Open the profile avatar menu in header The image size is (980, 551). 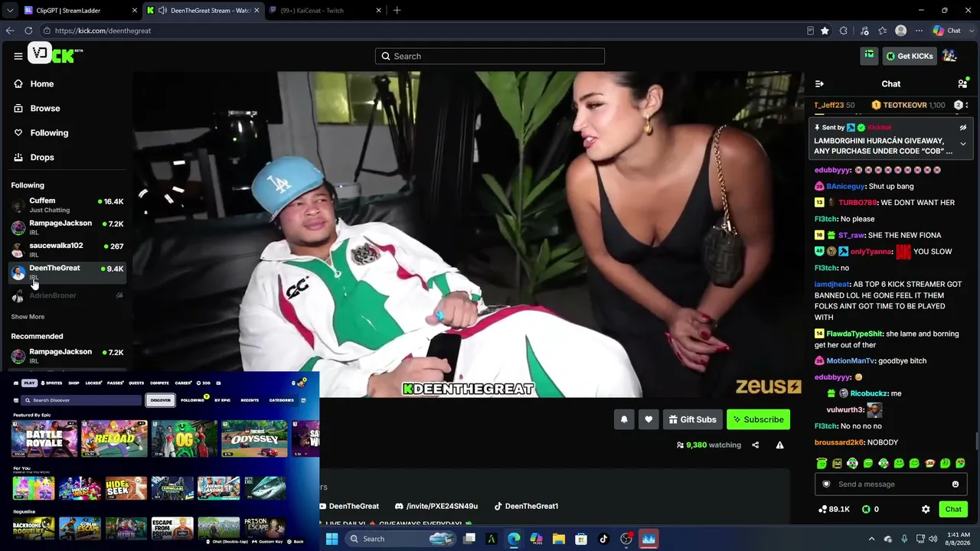coord(949,56)
